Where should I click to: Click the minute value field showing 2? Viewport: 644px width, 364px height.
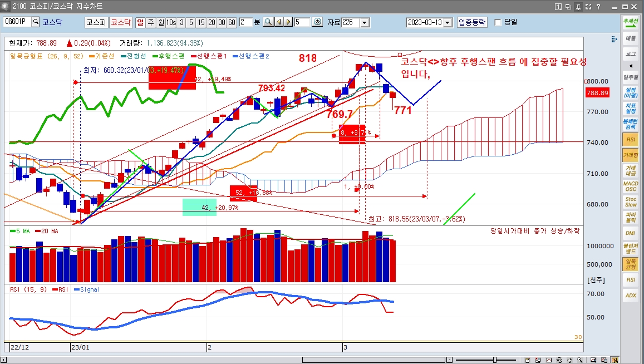click(x=245, y=22)
